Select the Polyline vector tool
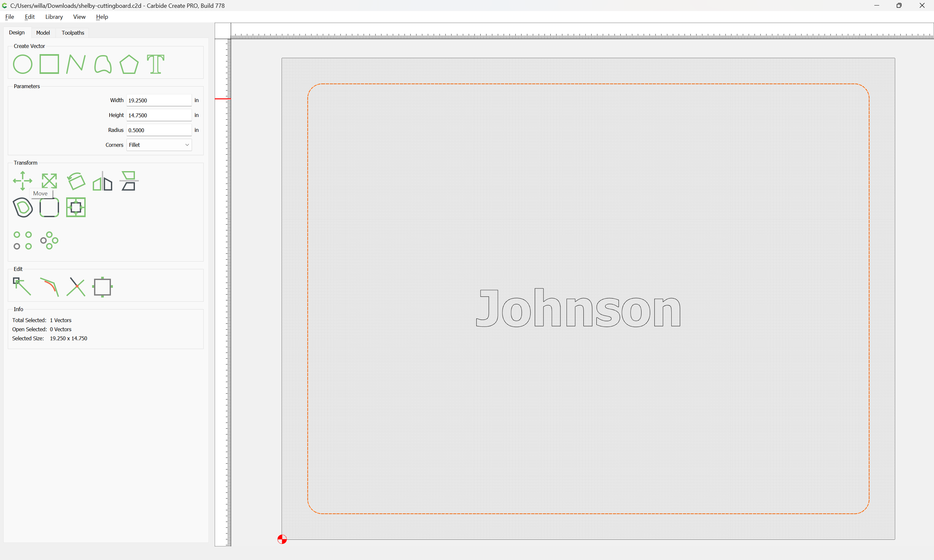 (x=76, y=64)
